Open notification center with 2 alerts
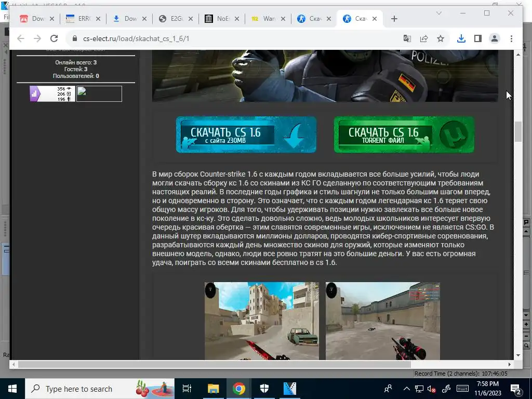Image resolution: width=532 pixels, height=399 pixels. coord(516,389)
